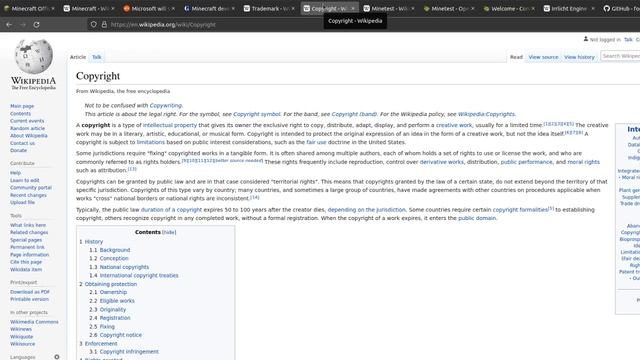Image resolution: width=640 pixels, height=360 pixels.
Task: Click the browser Back arrow button
Action: click(9, 24)
